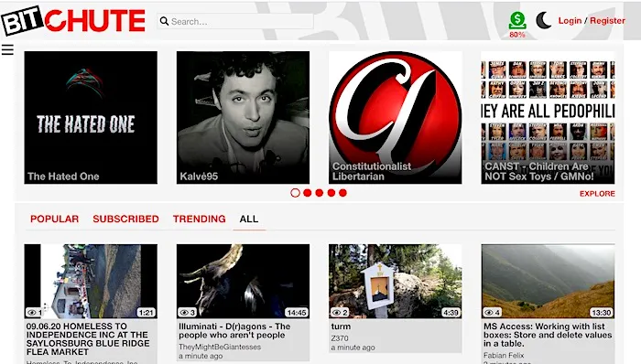Open the Login link
Screen dimensions: 641x364
[570, 21]
